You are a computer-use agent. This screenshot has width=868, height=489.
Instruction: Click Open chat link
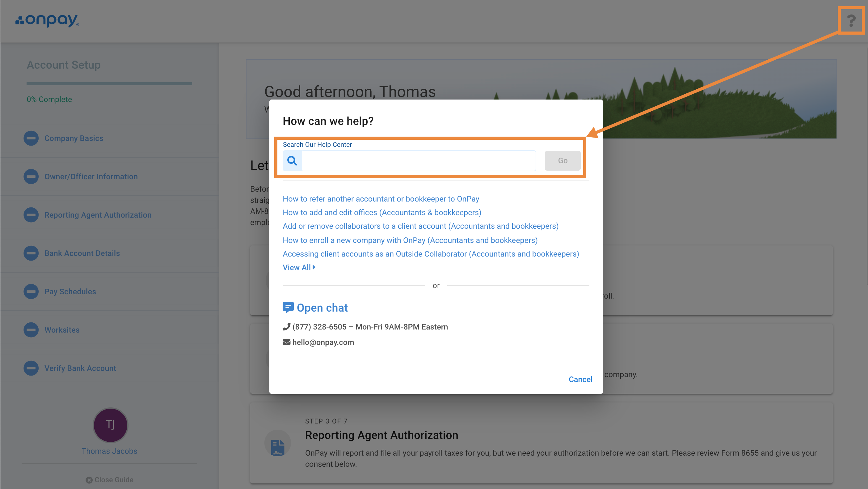pyautogui.click(x=322, y=308)
